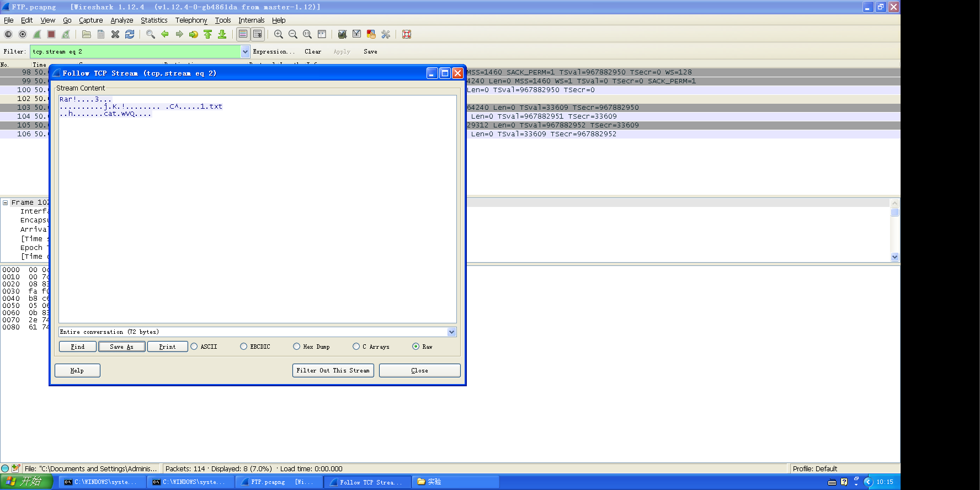Edit capture file comment icon

15,468
